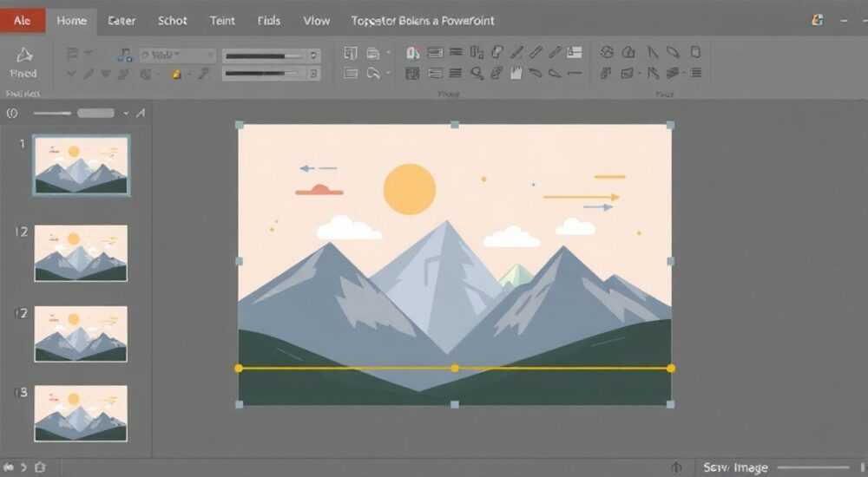Click the globe-like circle icon in the right ribbon group
The height and width of the screenshot is (477, 868).
607,52
